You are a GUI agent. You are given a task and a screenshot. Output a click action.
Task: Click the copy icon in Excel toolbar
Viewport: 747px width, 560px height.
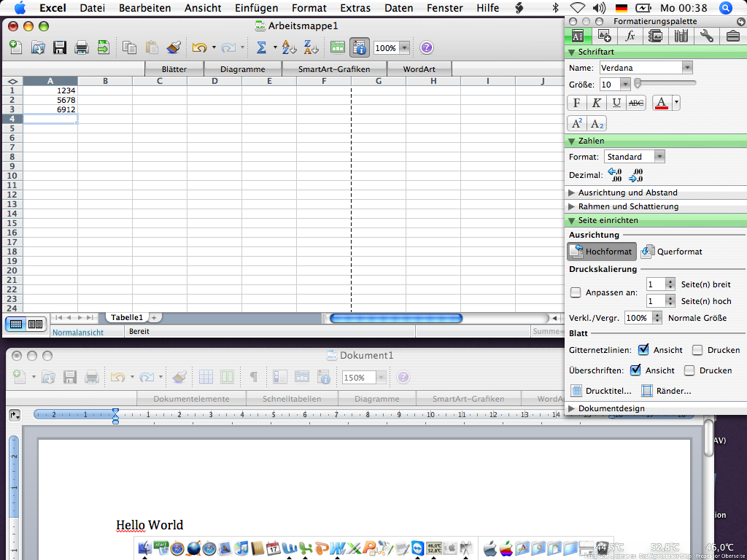[129, 47]
